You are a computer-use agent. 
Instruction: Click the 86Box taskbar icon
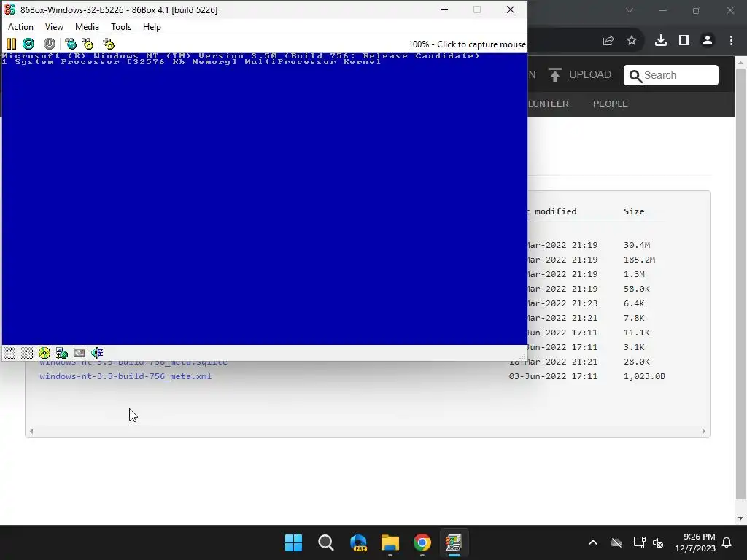click(454, 542)
